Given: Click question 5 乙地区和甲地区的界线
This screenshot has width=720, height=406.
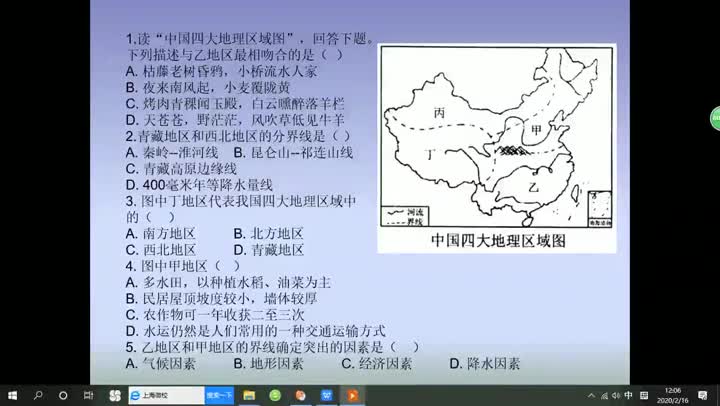Looking at the screenshot, I should coord(272,347).
